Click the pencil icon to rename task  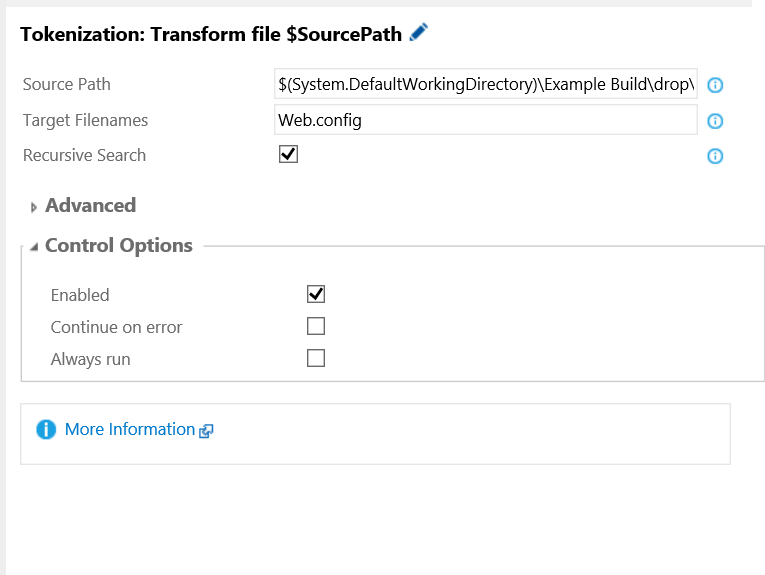(419, 32)
